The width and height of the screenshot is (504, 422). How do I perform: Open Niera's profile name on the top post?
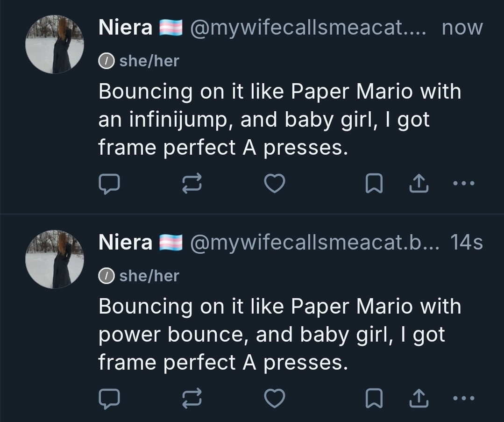point(125,28)
